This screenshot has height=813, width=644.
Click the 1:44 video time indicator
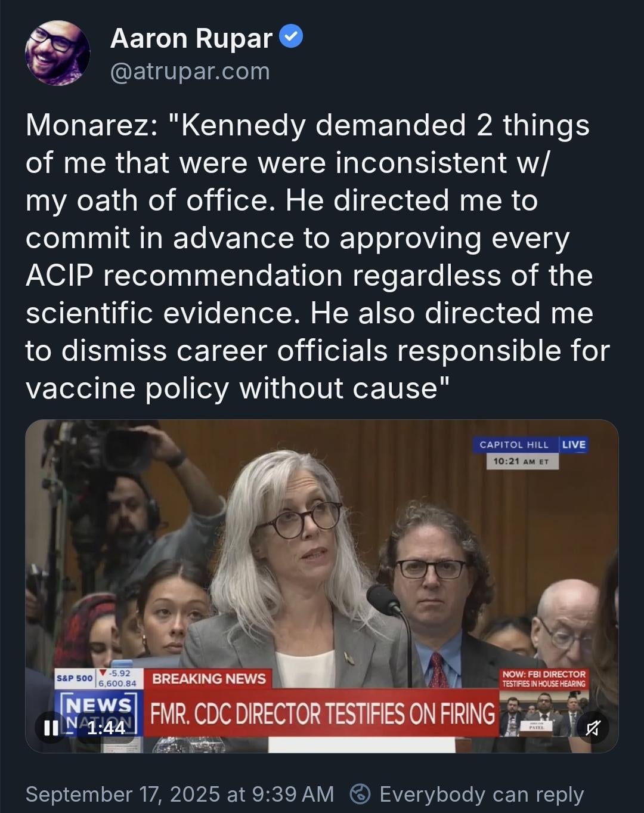pos(106,727)
